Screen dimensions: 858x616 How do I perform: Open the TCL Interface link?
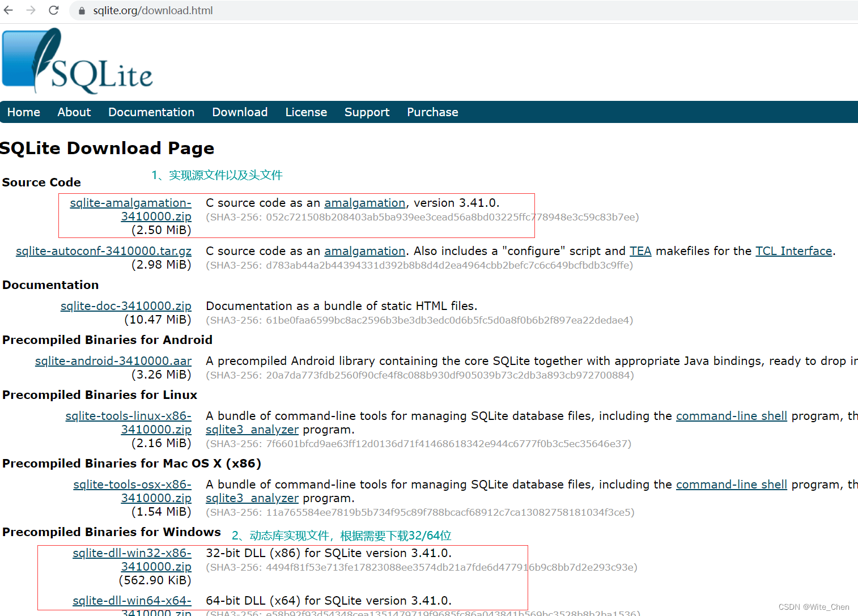(793, 250)
